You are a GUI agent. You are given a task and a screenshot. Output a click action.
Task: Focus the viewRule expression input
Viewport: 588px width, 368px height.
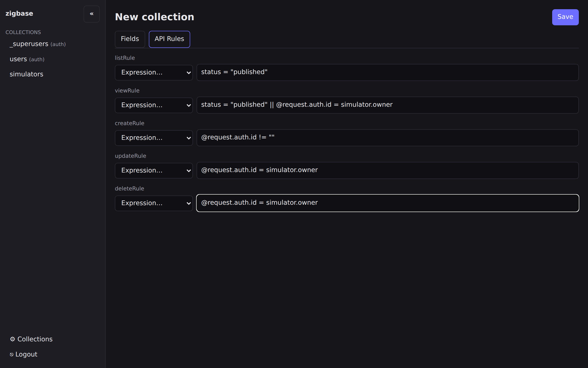387,105
